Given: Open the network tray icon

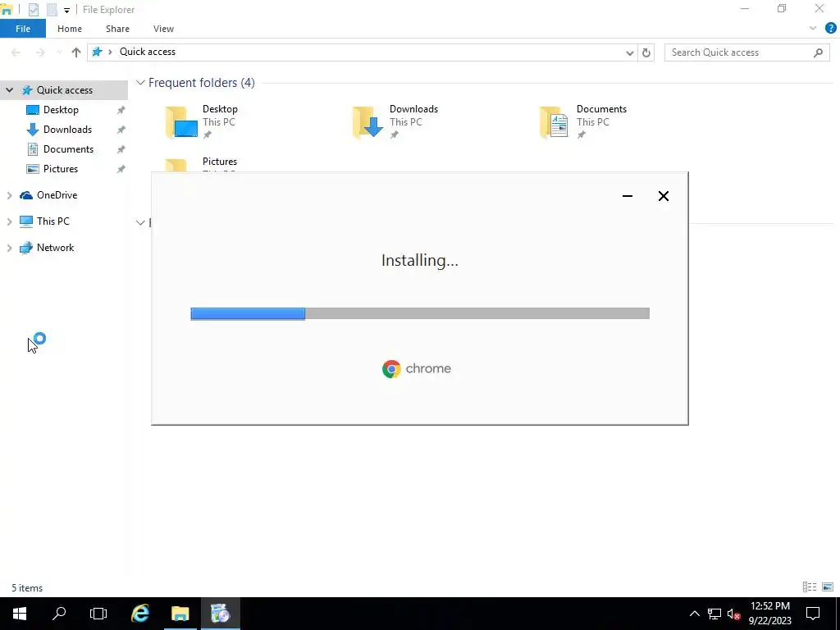Looking at the screenshot, I should point(714,614).
